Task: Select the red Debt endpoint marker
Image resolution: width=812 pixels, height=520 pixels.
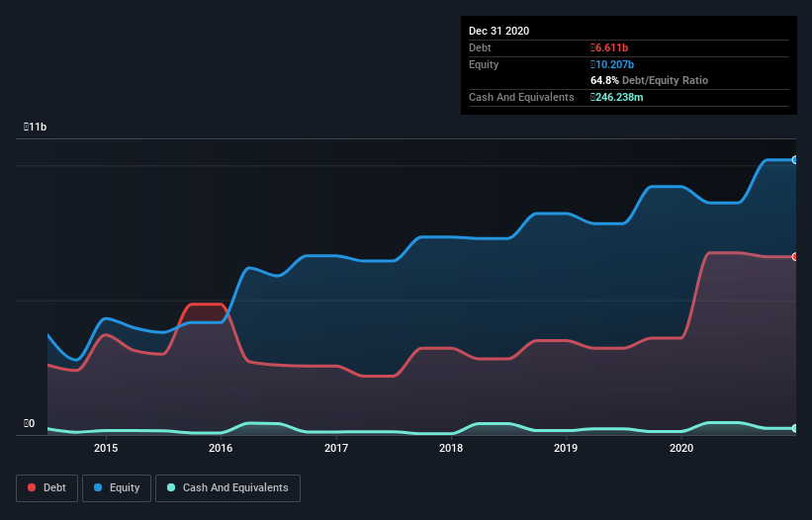Action: pos(795,257)
